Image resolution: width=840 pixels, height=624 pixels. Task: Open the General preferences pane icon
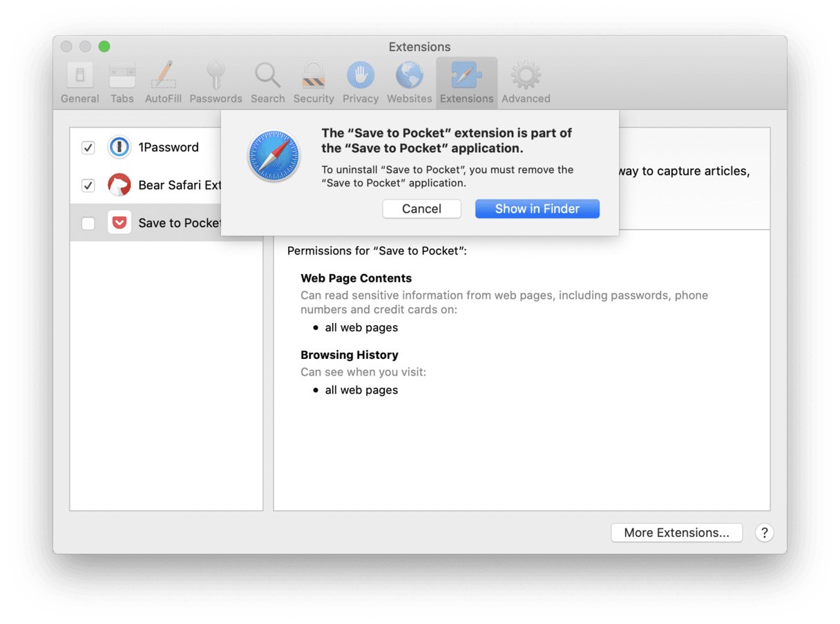tap(80, 75)
